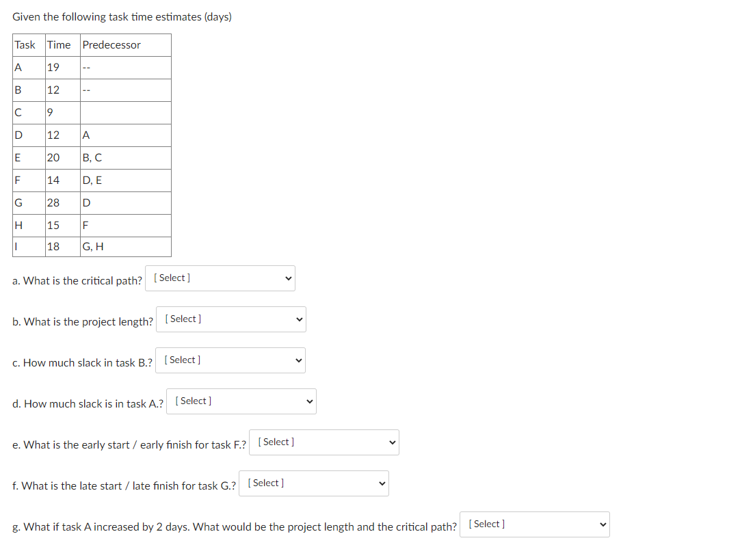Screen dimensions: 740x560
Task: Open the project length dropdown
Action: click(x=230, y=319)
